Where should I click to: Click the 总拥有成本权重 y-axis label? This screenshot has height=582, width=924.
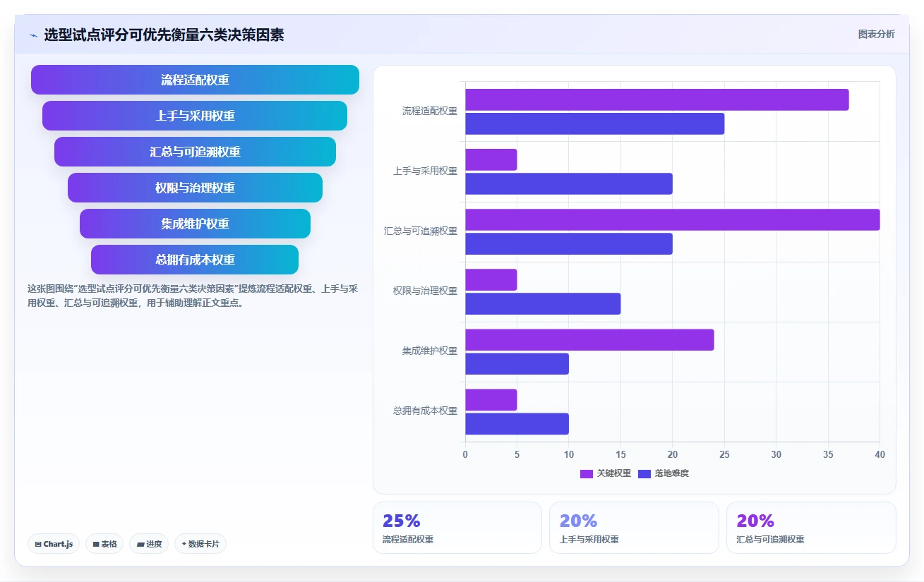(426, 411)
